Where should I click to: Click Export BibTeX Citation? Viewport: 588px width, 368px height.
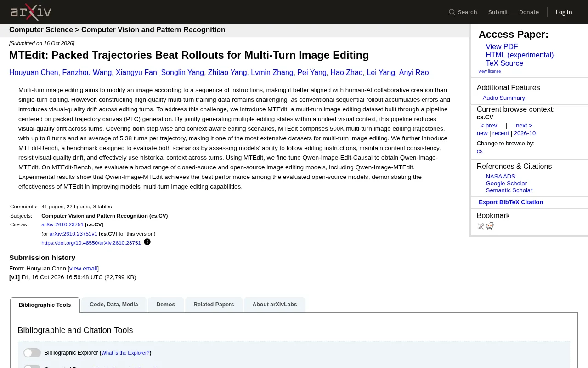point(511,202)
